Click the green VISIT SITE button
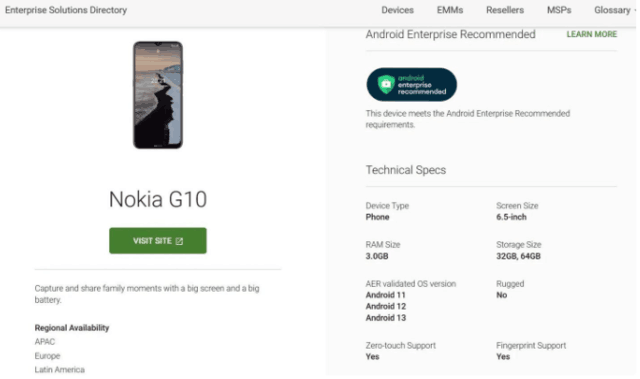This screenshot has width=640, height=379. 158,241
